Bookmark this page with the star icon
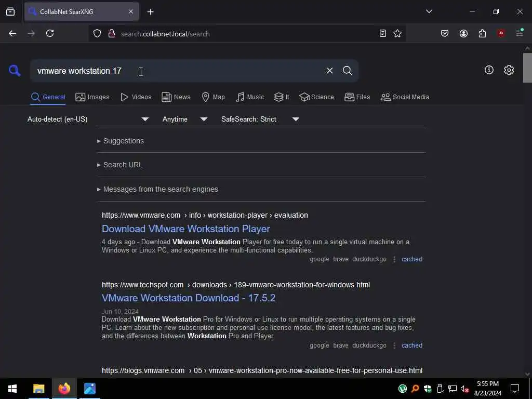Screen dimensions: 532x399 point(397,33)
